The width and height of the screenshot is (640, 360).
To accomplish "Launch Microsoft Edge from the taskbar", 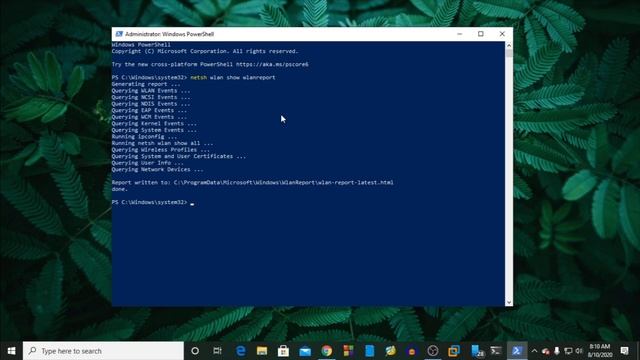I will pos(241,351).
